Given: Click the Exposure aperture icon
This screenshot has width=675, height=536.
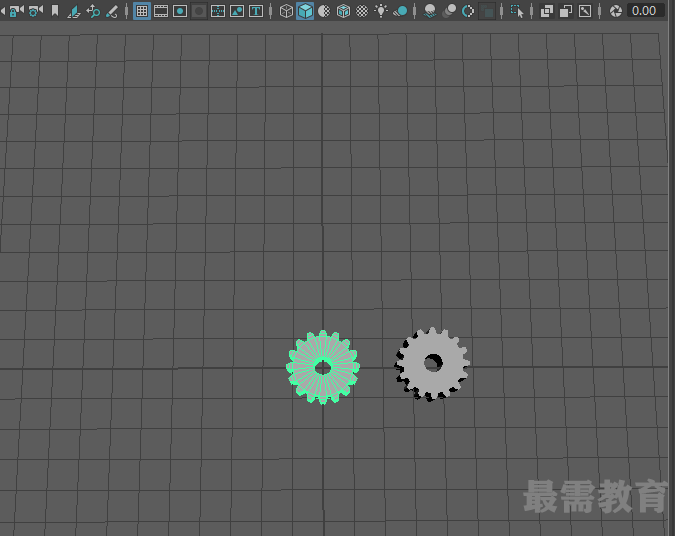Looking at the screenshot, I should click(x=616, y=11).
